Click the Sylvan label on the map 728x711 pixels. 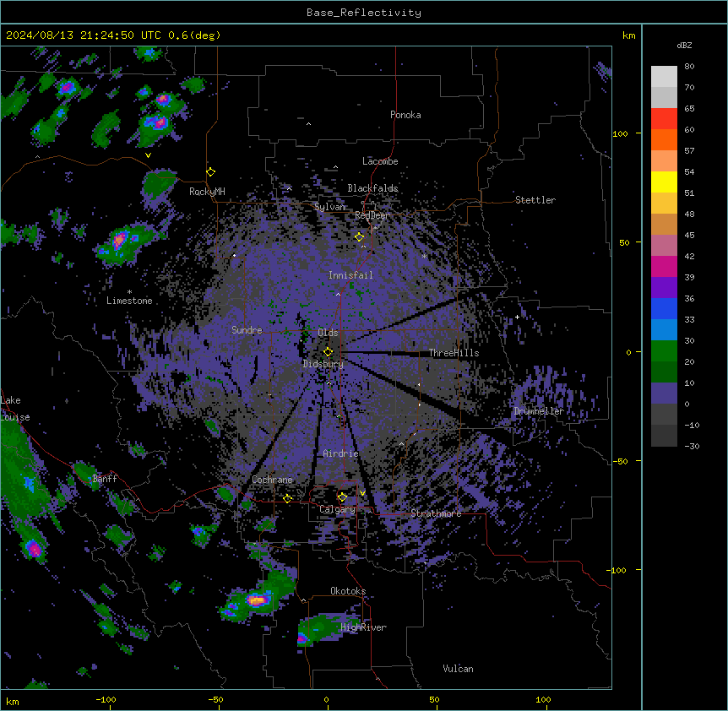[x=329, y=207]
